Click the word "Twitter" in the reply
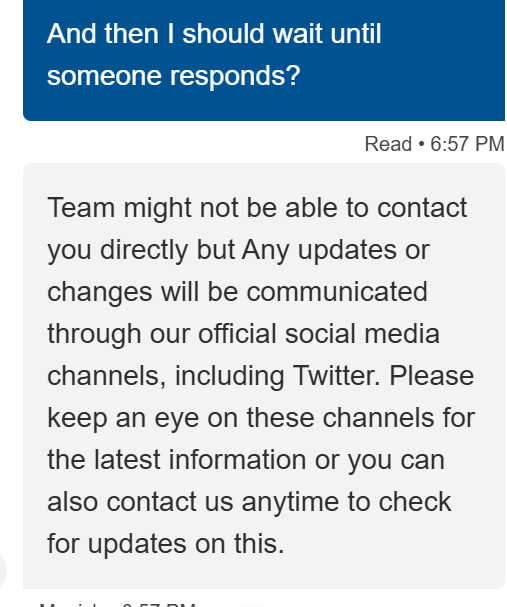The image size is (507, 607). pos(335,376)
